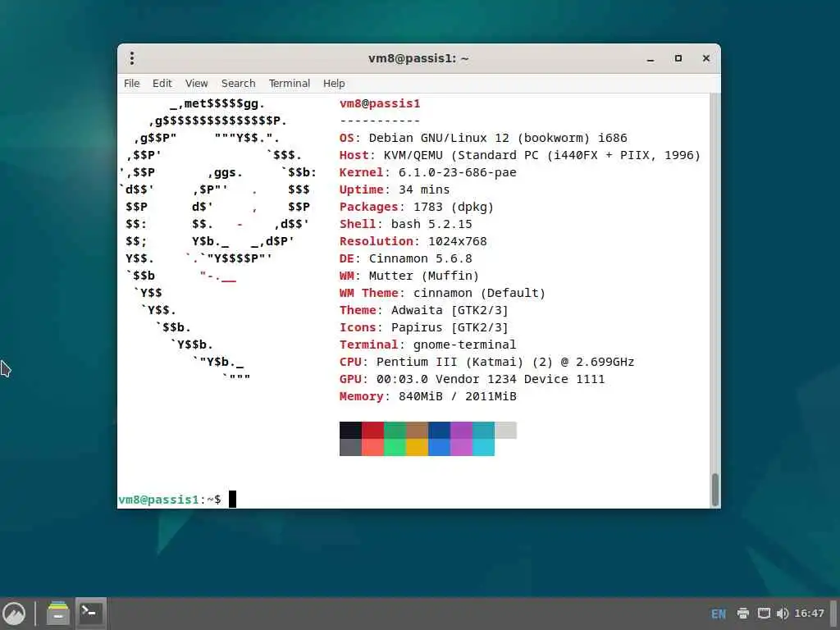Click the Resolution value 1024x768
This screenshot has height=630, width=840.
coord(458,241)
